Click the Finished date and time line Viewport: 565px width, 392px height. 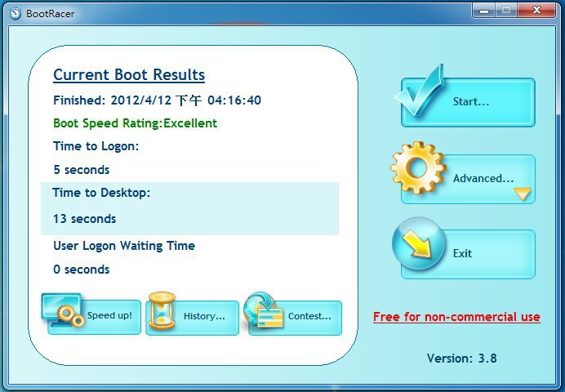(x=157, y=100)
